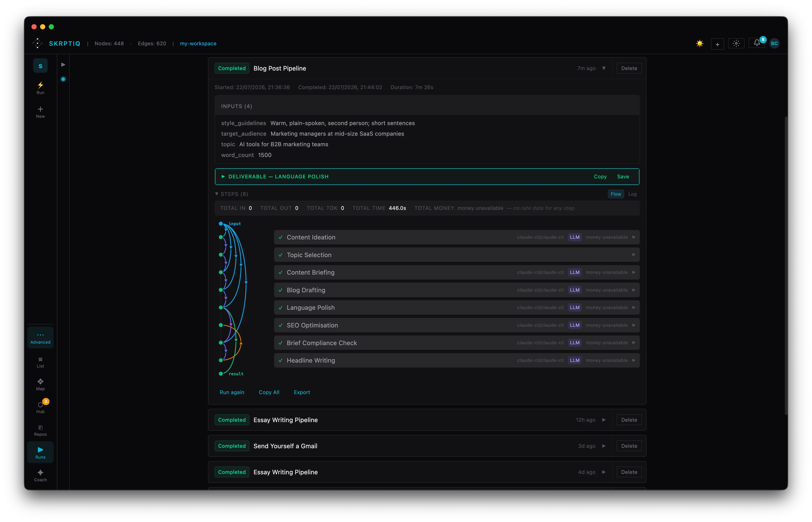Click the 'Edges: 620' counter
The height and width of the screenshot is (522, 812).
tap(152, 43)
